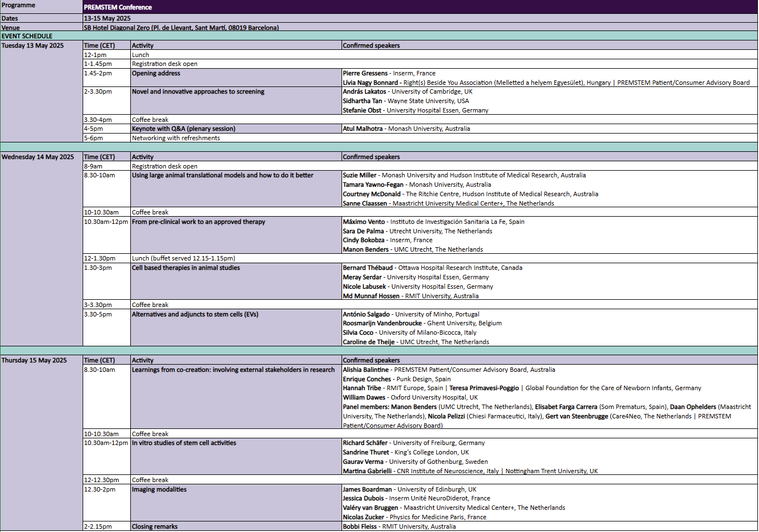Click Enrique Conches, Punk Design
This screenshot has height=532, width=759.
coord(396,379)
